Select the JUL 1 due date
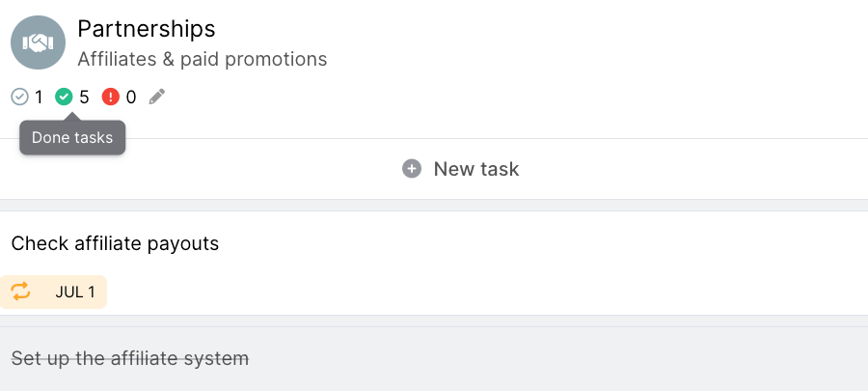Image resolution: width=868 pixels, height=391 pixels. (74, 292)
